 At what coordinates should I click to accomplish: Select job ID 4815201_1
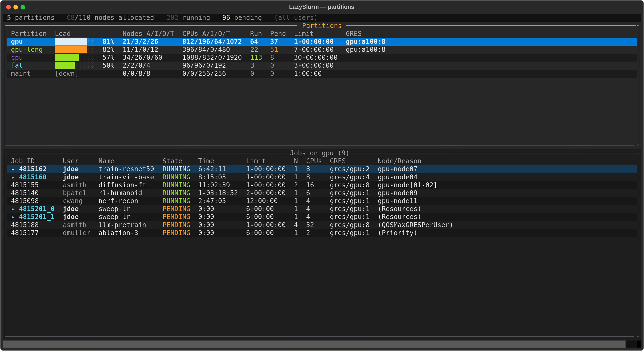tap(37, 217)
